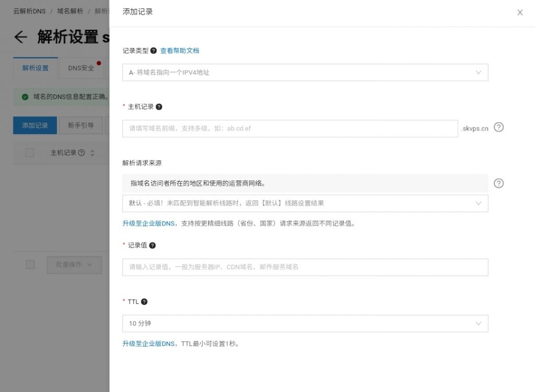
Task: Tick the checkbox beside 批量操作
Action: (30, 265)
